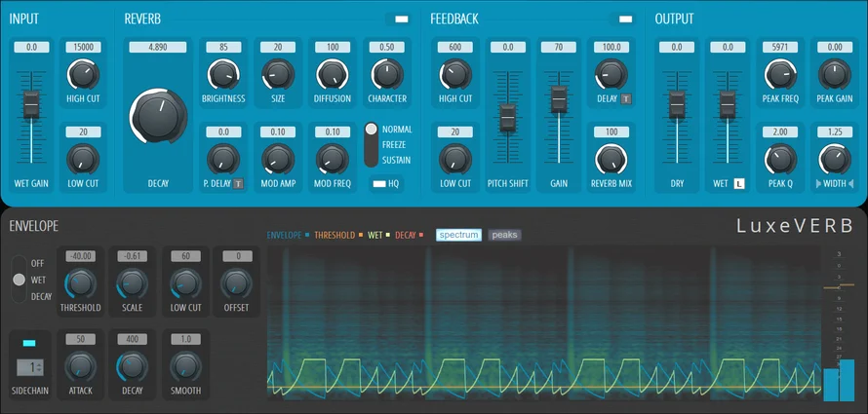868x414 pixels.
Task: Toggle the Reverb section power switch
Action: point(398,19)
